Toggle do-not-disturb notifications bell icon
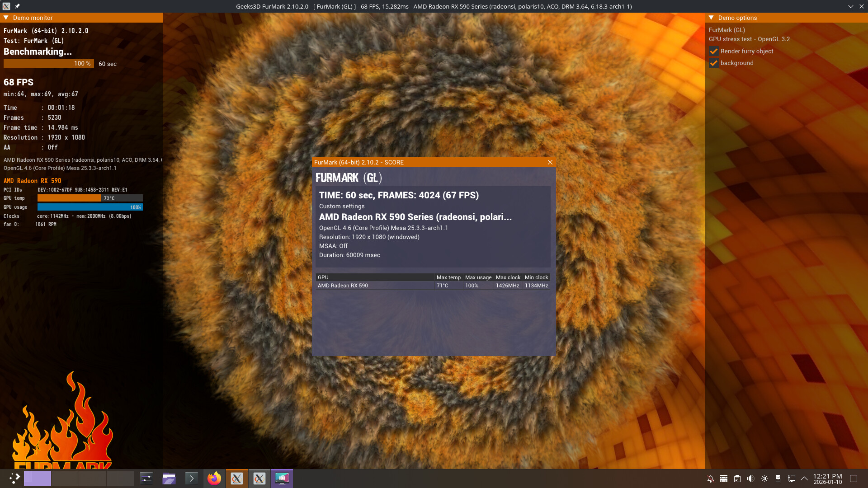Viewport: 868px width, 488px height. 710,479
